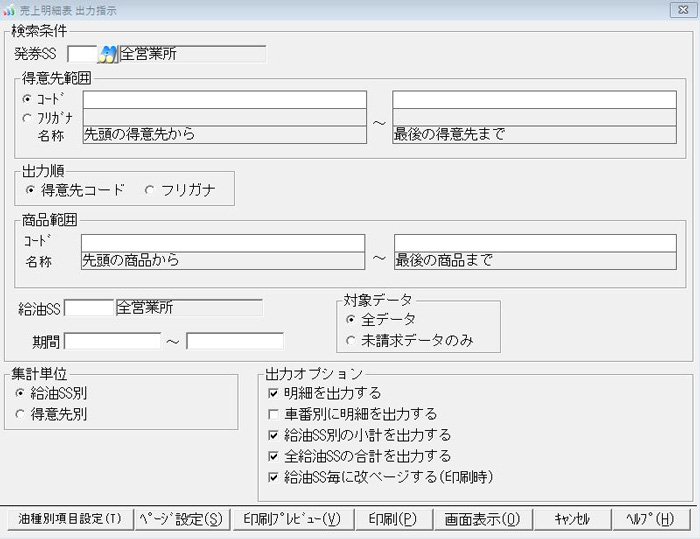Select 得意先別 as aggregation unit

[x=21, y=413]
